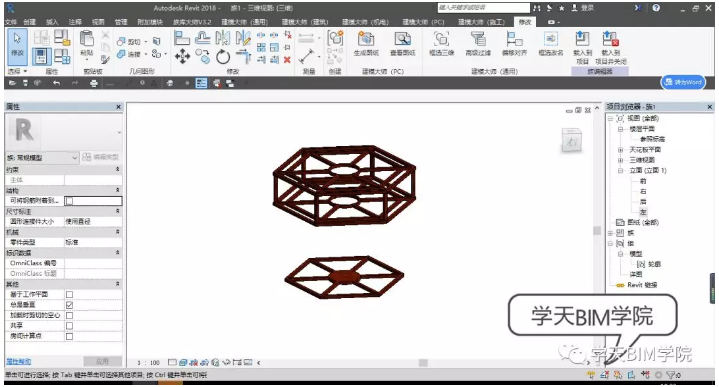The image size is (719, 387).
Task: Click the 转为Word blue button
Action: [x=683, y=82]
